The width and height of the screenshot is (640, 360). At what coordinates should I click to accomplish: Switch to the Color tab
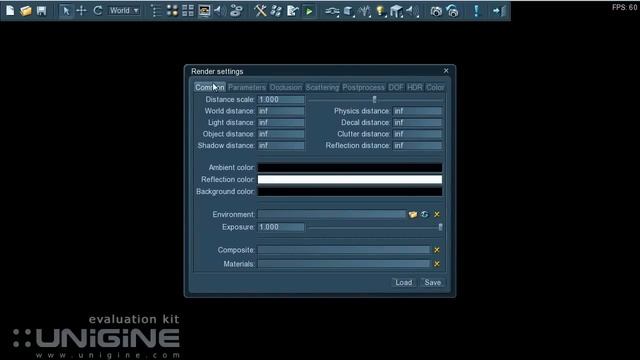tap(435, 87)
